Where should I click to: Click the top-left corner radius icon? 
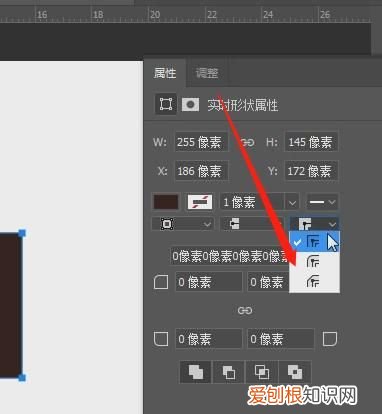161,282
